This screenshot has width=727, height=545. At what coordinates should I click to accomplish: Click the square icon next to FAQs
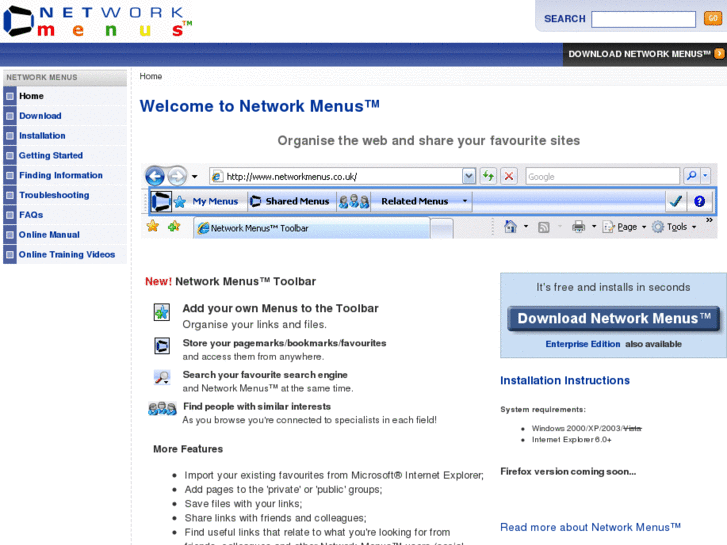[x=10, y=215]
